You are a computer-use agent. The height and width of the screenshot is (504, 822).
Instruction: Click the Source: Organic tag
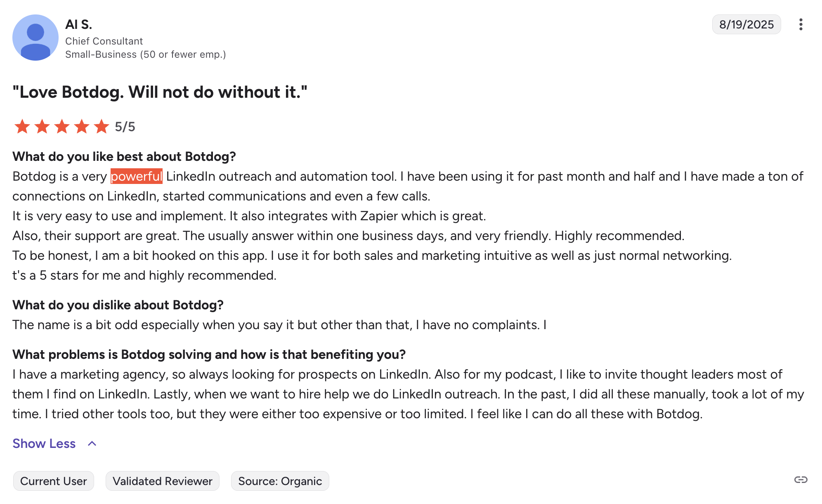point(280,481)
